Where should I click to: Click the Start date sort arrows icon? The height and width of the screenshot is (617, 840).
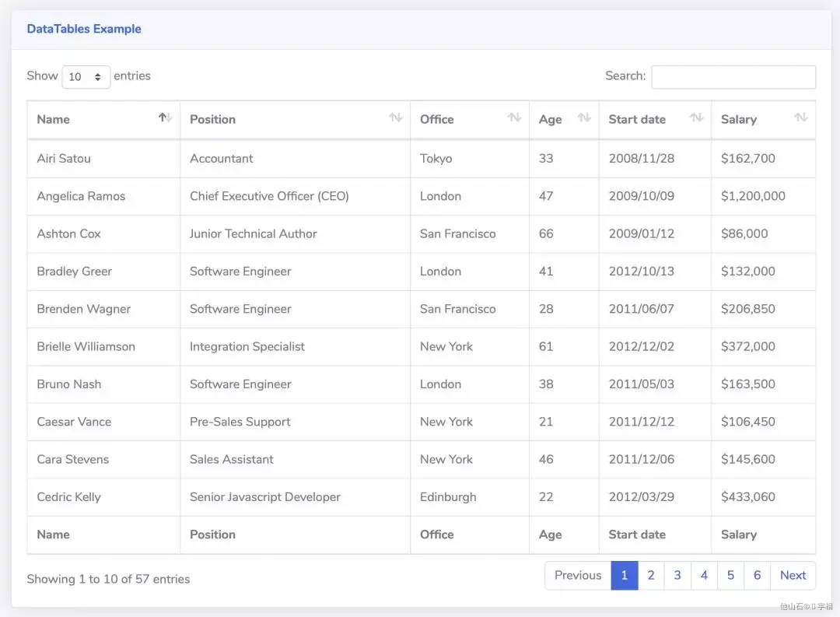pyautogui.click(x=696, y=117)
